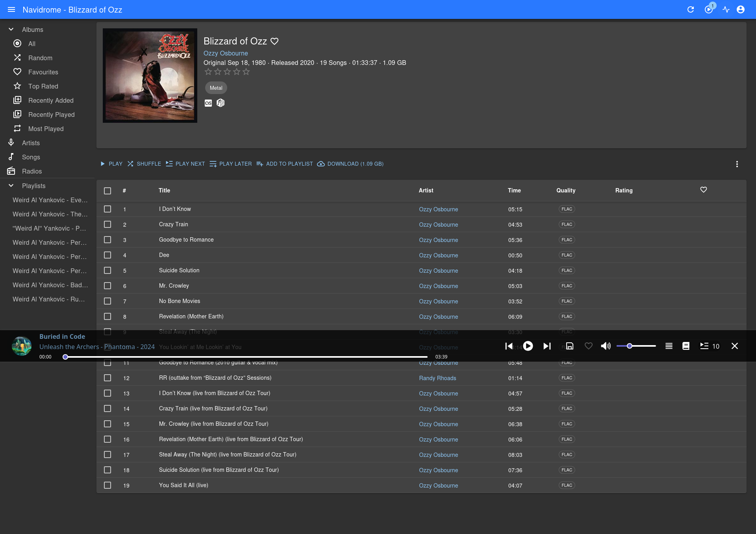Select Mr. Crowley track 6 checkbox

point(107,286)
